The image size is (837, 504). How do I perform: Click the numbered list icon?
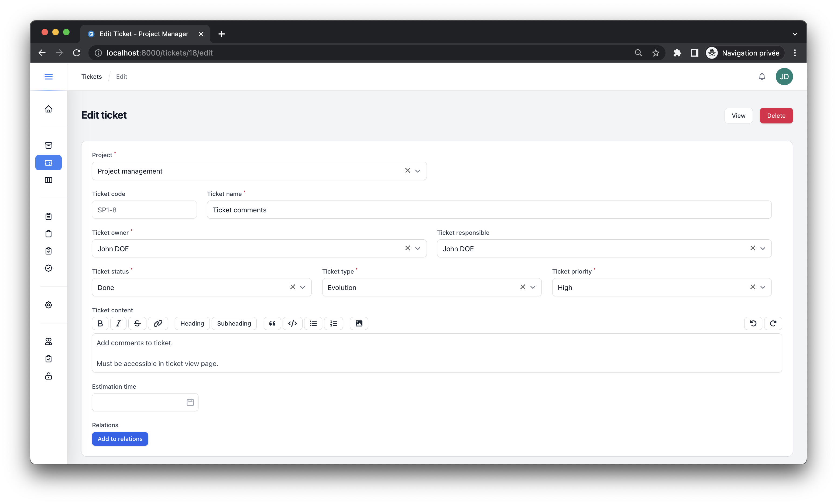point(334,323)
